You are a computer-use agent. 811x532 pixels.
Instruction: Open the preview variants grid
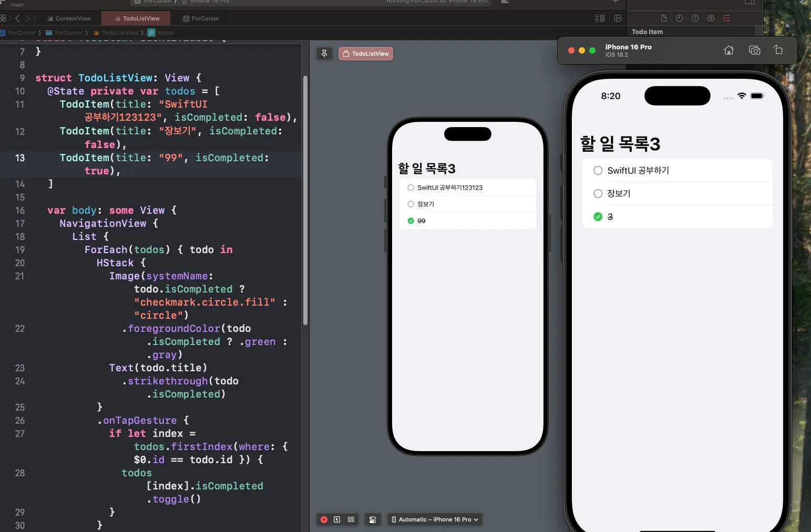(x=351, y=519)
